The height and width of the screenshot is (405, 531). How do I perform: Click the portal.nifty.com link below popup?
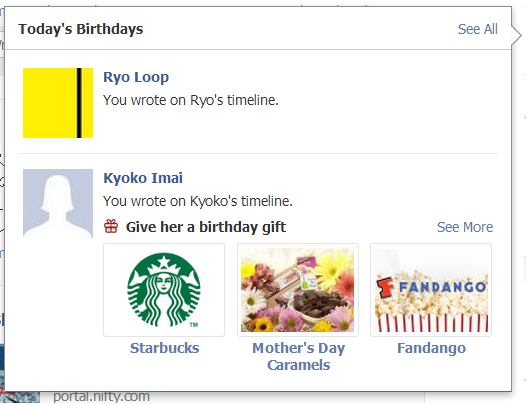click(x=101, y=397)
